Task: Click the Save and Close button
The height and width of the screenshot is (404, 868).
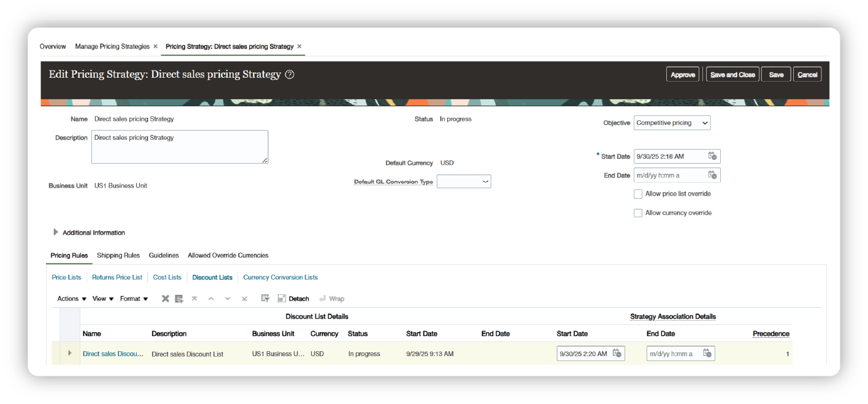Action: tap(732, 74)
